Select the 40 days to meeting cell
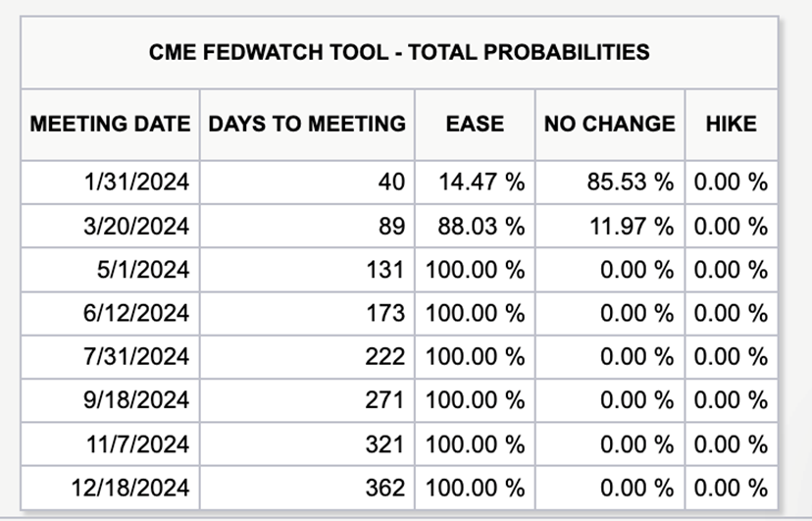 click(392, 182)
